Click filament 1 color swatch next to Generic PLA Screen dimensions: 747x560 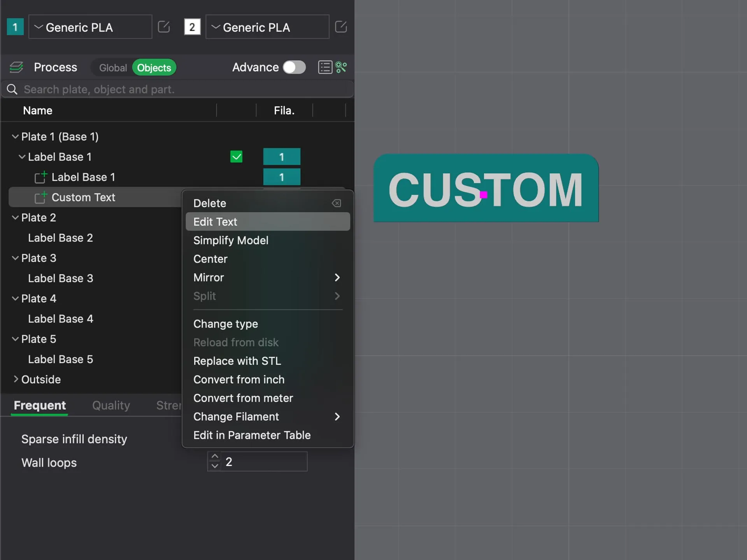(15, 27)
